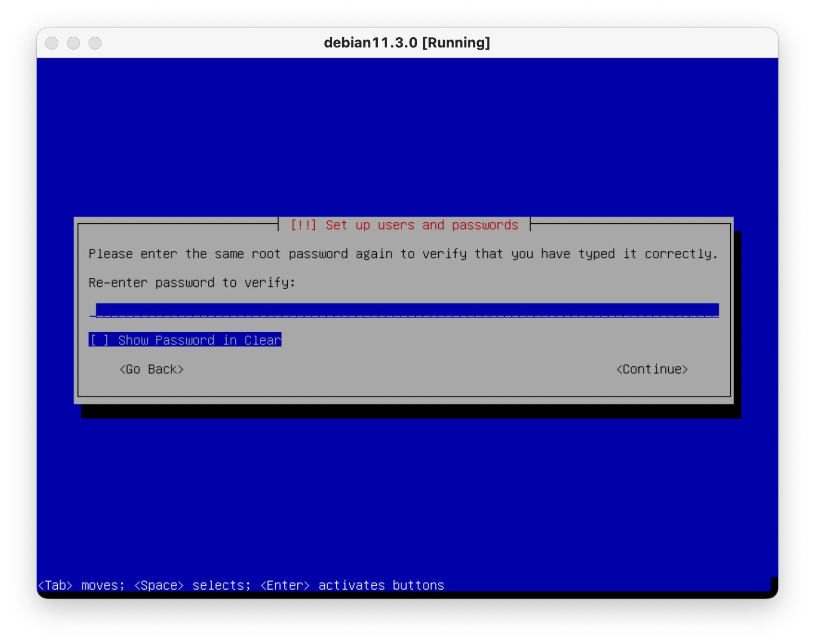Image resolution: width=815 pixels, height=644 pixels.
Task: Click the debian11.3.0 [Running] window title
Action: click(x=407, y=43)
